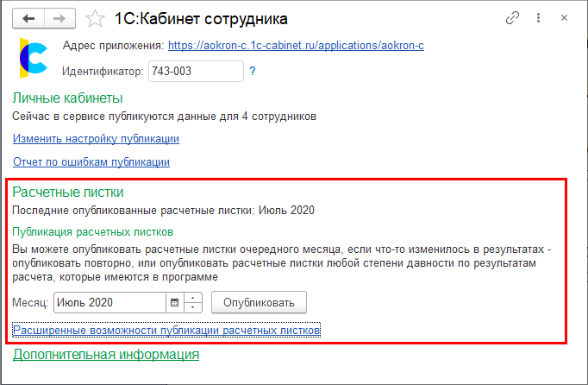This screenshot has height=385, width=588.
Task: Select the Публикация расчетных листков subheading
Action: (92, 232)
